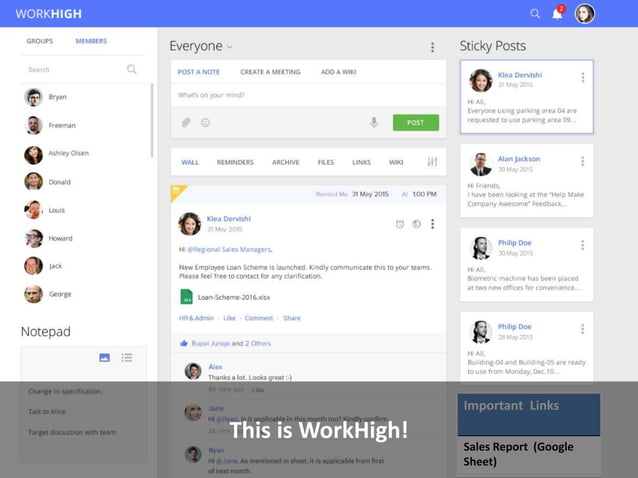Switch to the Groups tab
Viewport: 638px width, 478px height.
point(39,41)
